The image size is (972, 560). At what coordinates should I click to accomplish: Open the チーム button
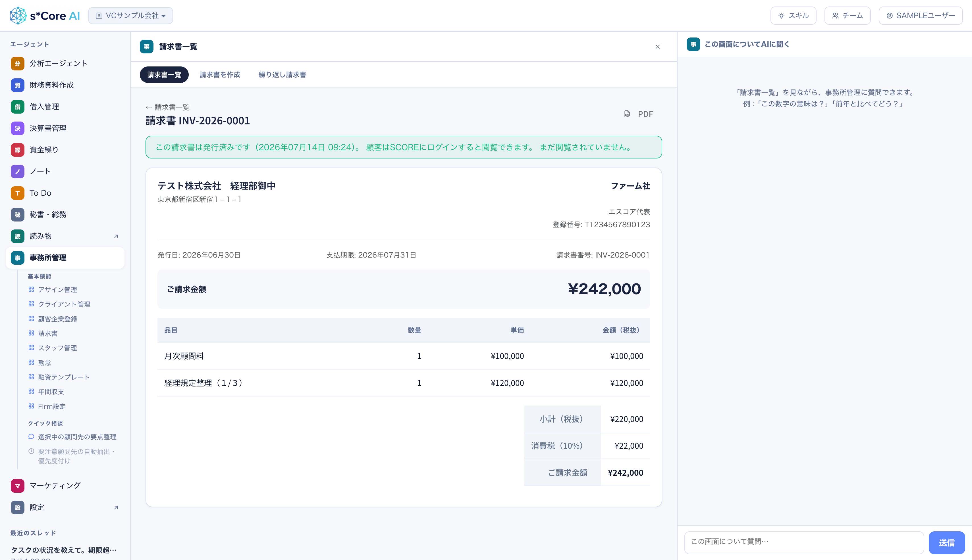pos(847,16)
